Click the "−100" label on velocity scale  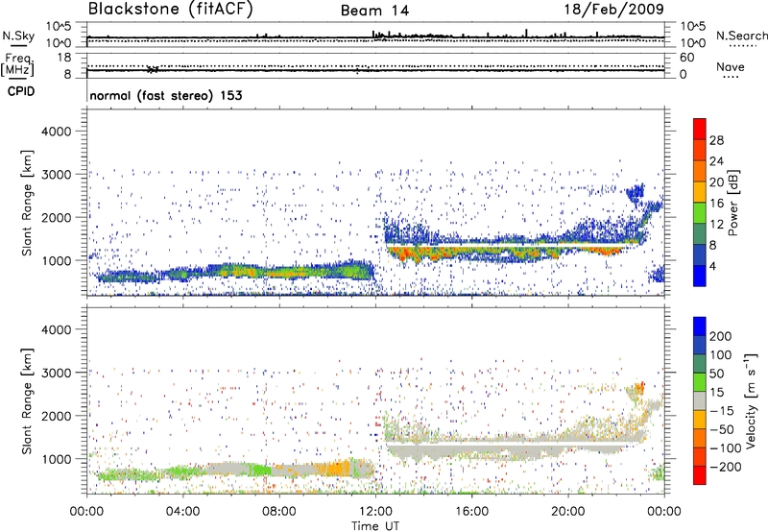[725, 448]
